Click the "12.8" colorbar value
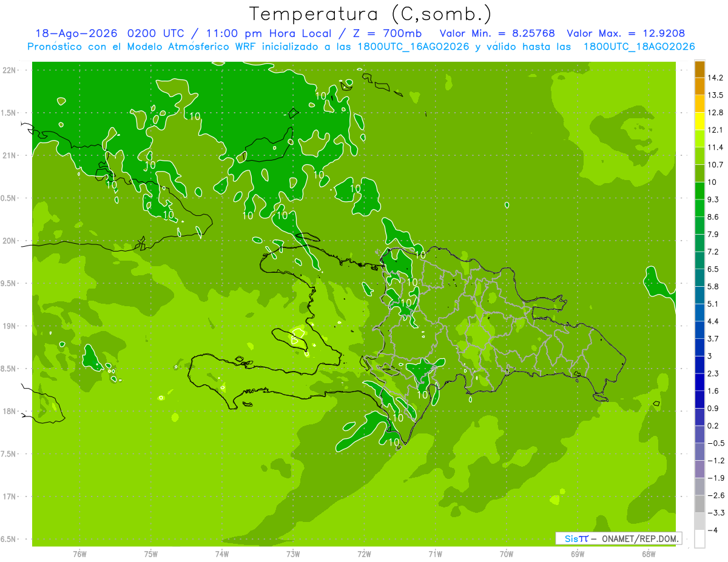The width and height of the screenshot is (728, 562). coord(715,113)
